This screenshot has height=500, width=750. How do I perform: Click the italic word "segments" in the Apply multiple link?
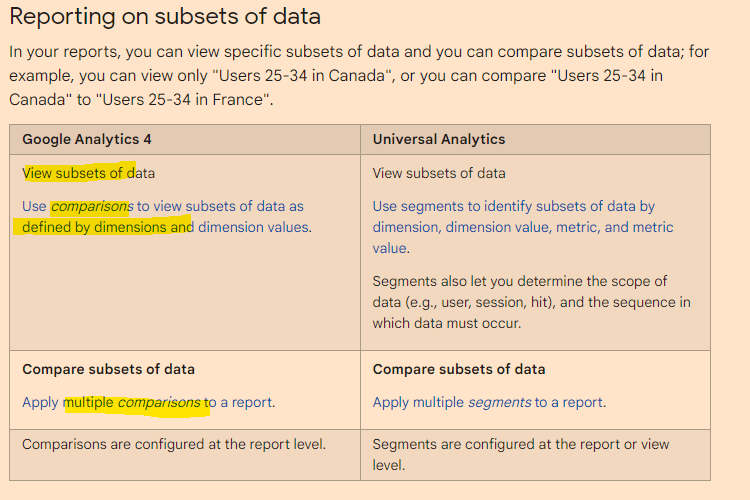point(500,402)
